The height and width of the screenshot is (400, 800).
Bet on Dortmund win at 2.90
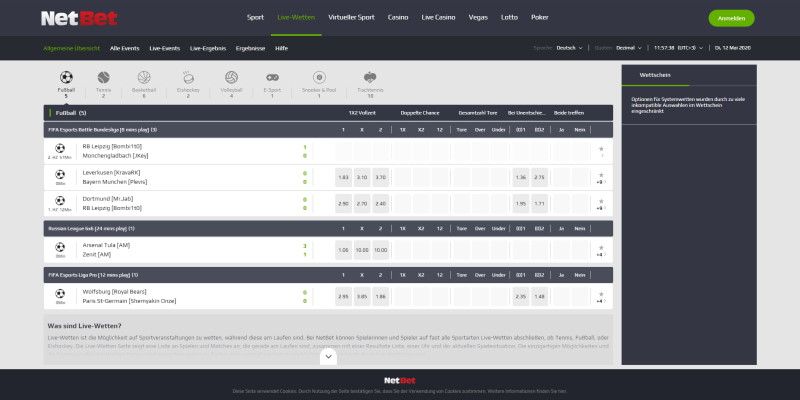[343, 204]
